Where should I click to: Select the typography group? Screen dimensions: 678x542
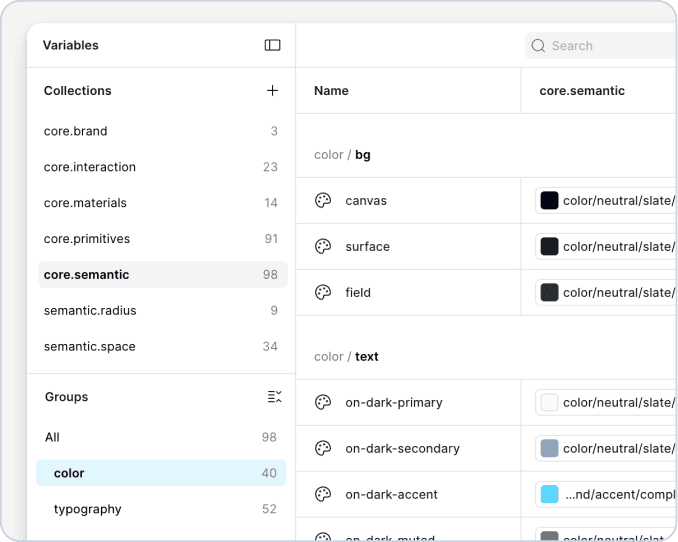coord(161,509)
